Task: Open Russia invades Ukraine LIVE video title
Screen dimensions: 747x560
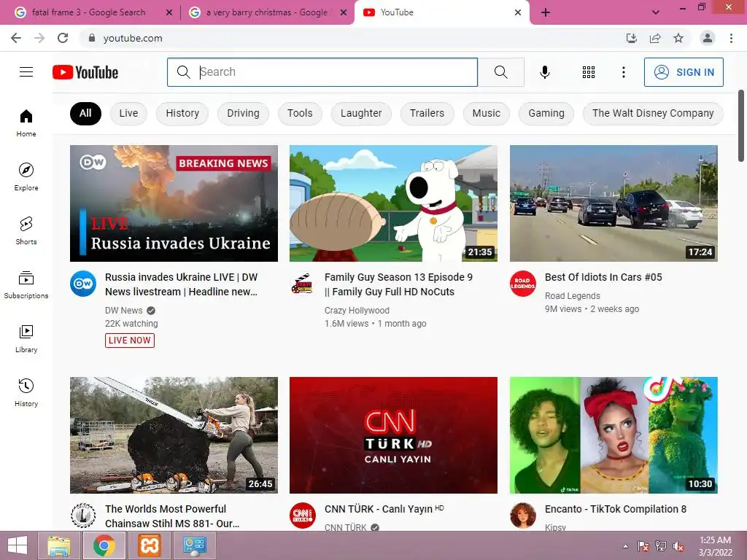Action: point(181,284)
